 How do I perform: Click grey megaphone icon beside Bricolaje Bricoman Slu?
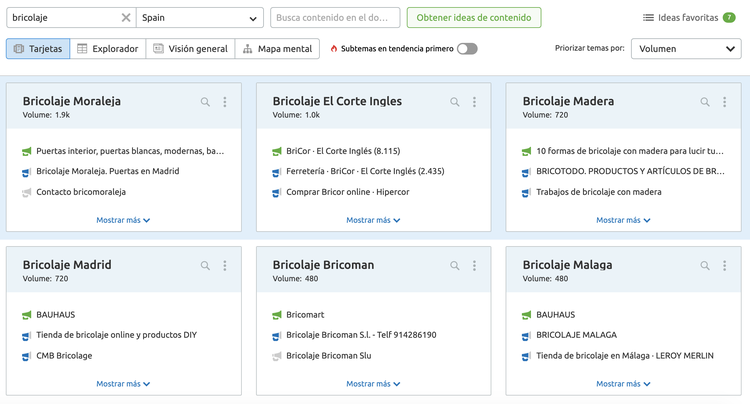tap(276, 356)
